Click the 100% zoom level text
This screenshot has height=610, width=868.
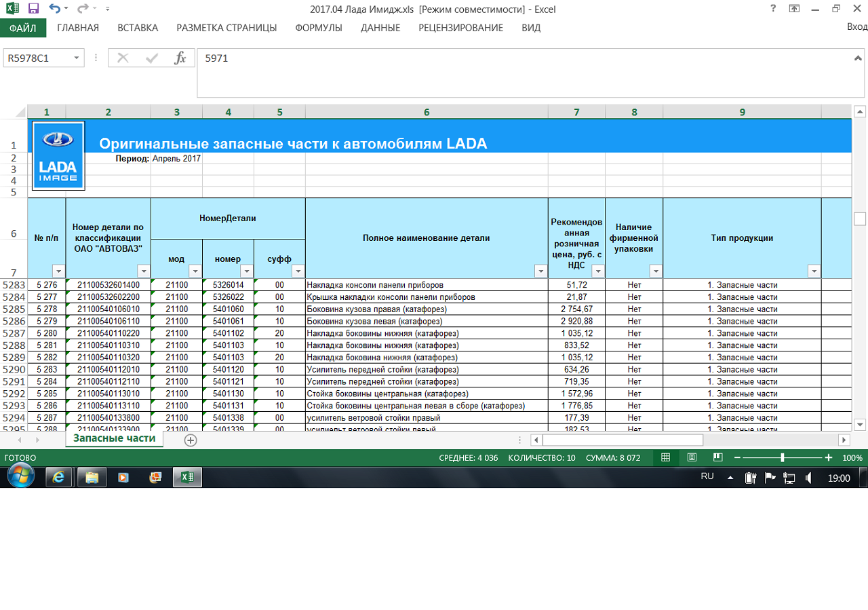(x=852, y=458)
